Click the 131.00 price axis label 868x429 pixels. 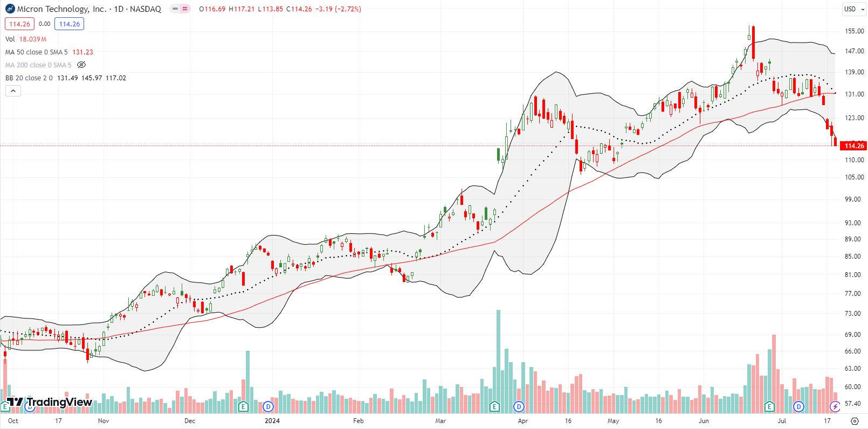click(x=854, y=94)
